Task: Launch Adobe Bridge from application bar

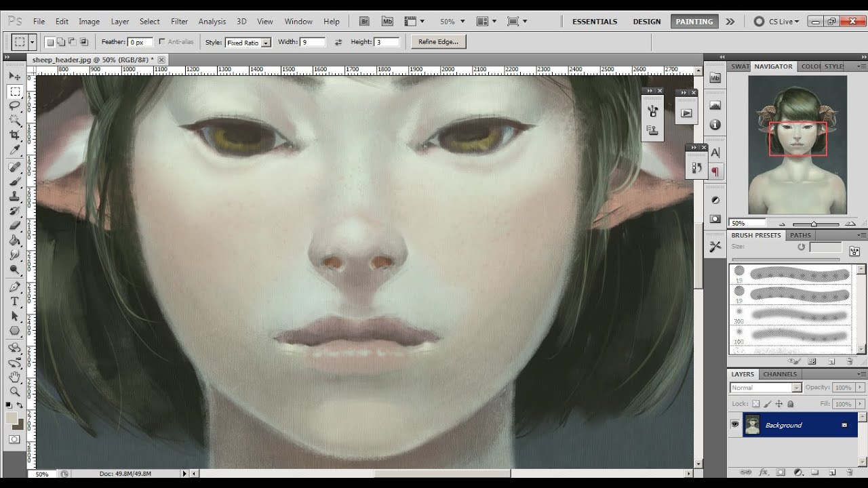Action: [x=364, y=21]
